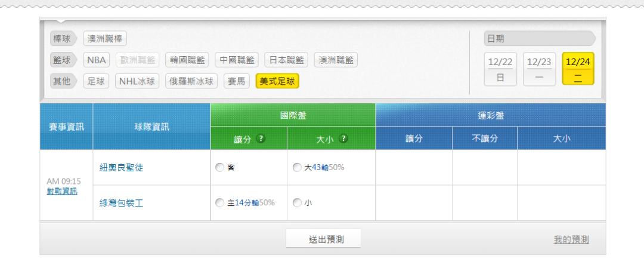
Task: Pick date 12/24 二
Action: [578, 69]
